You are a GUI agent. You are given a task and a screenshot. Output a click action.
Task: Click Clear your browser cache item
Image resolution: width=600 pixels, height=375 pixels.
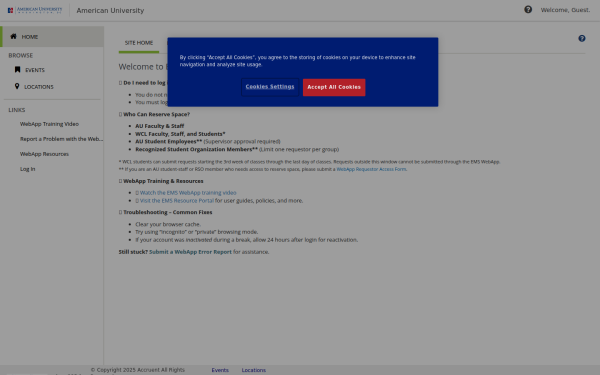168,224
